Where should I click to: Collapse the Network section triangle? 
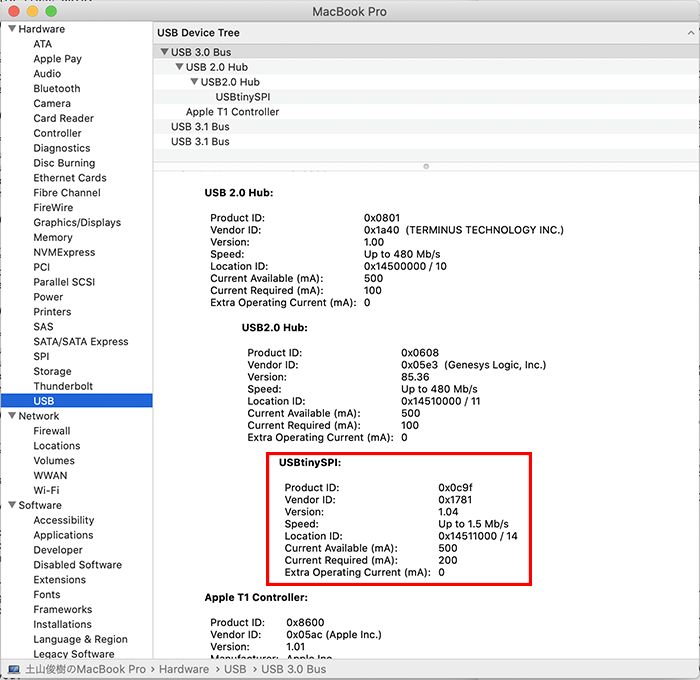(x=12, y=415)
